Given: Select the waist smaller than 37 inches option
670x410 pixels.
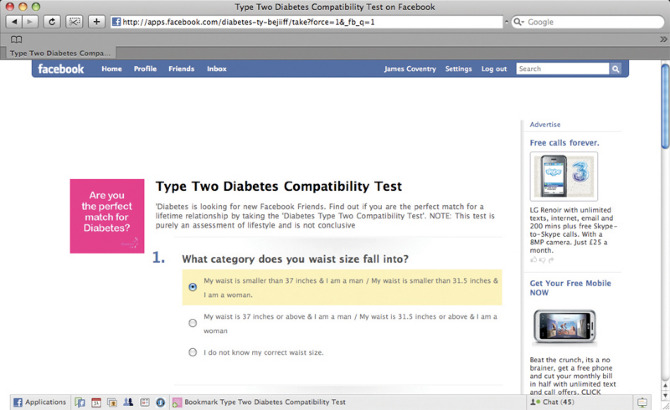Looking at the screenshot, I should pos(193,287).
